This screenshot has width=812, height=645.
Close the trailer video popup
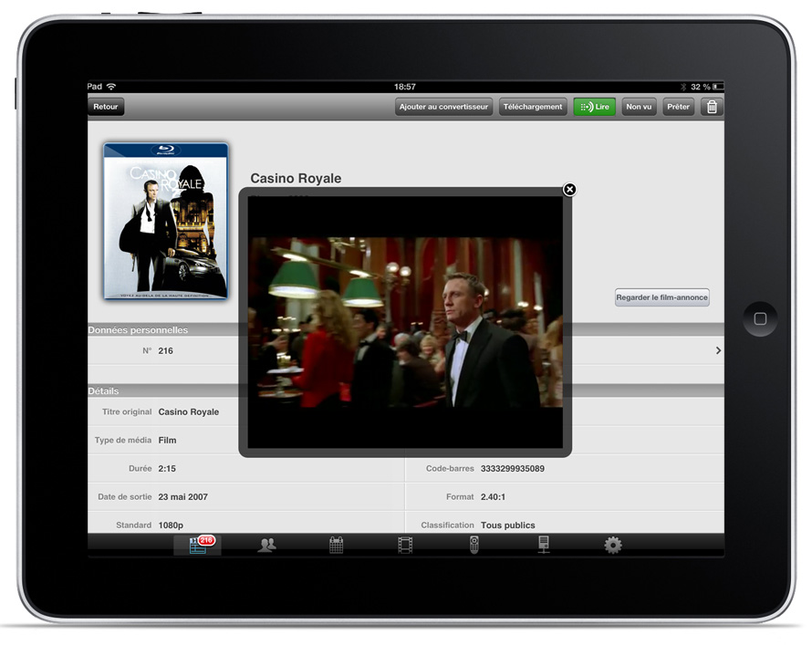[569, 190]
